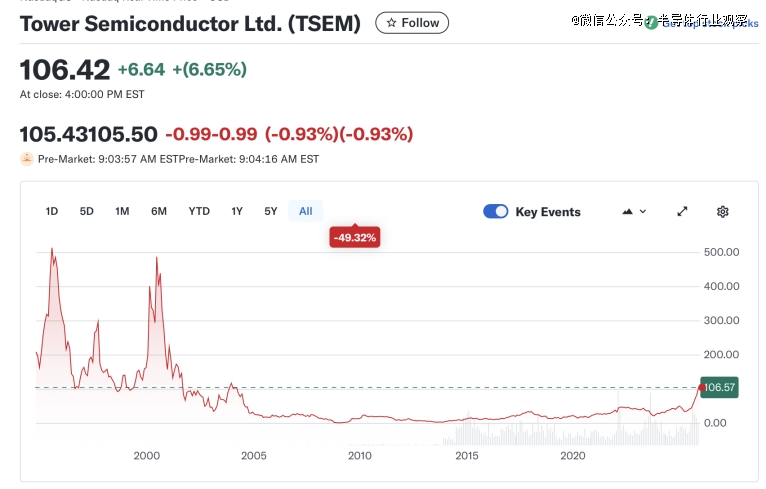Select the 5D time range
The width and height of the screenshot is (766, 489).
pos(87,211)
